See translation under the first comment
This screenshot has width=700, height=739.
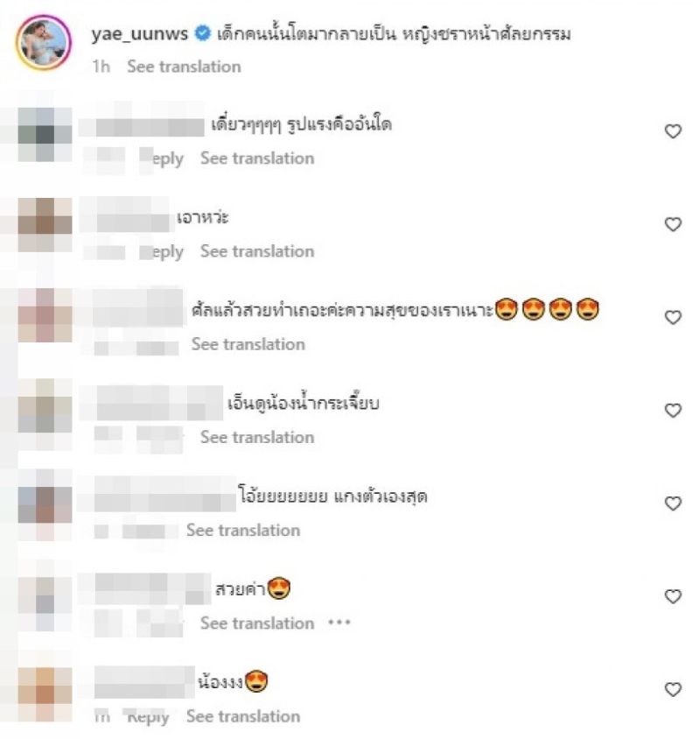(257, 158)
